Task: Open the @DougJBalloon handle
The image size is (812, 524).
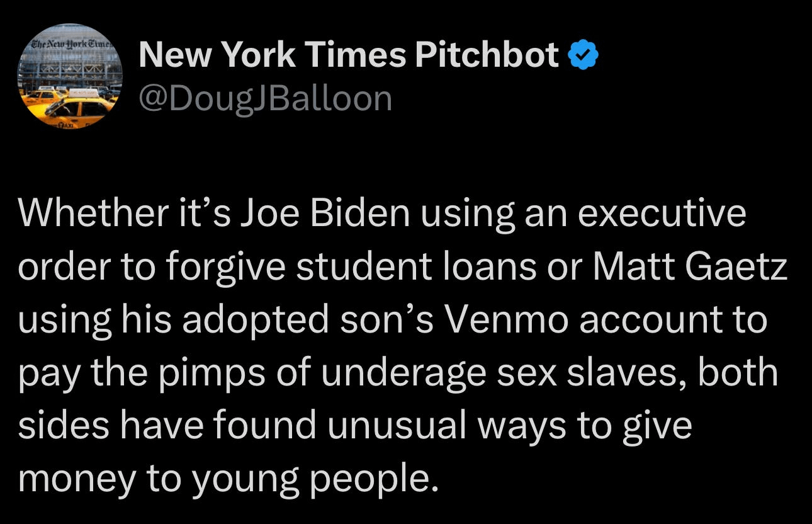Action: pyautogui.click(x=265, y=98)
